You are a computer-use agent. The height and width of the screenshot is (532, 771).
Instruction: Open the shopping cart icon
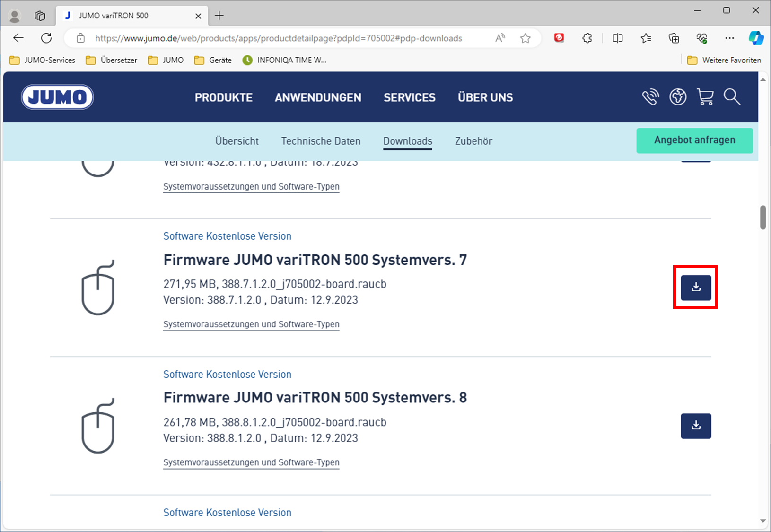tap(705, 97)
